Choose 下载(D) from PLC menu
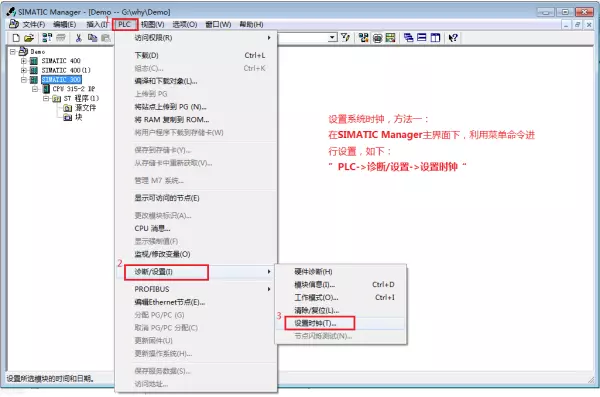The image size is (600, 397). coord(196,55)
